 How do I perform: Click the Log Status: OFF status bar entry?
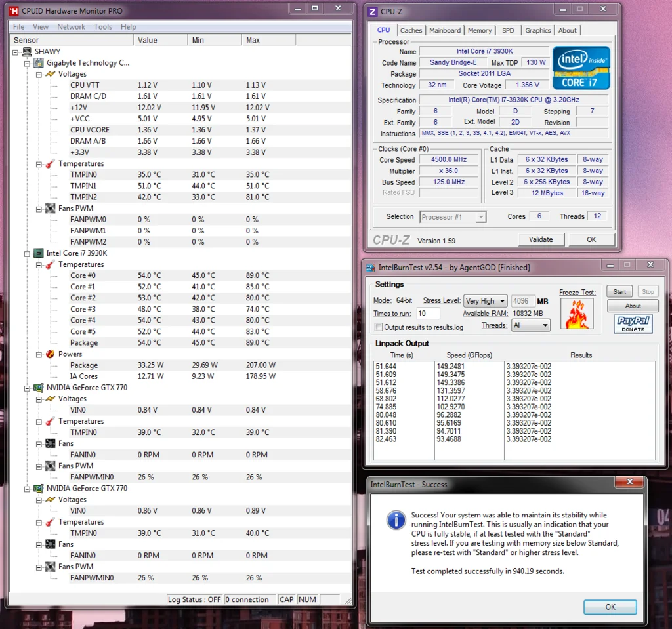coord(194,599)
